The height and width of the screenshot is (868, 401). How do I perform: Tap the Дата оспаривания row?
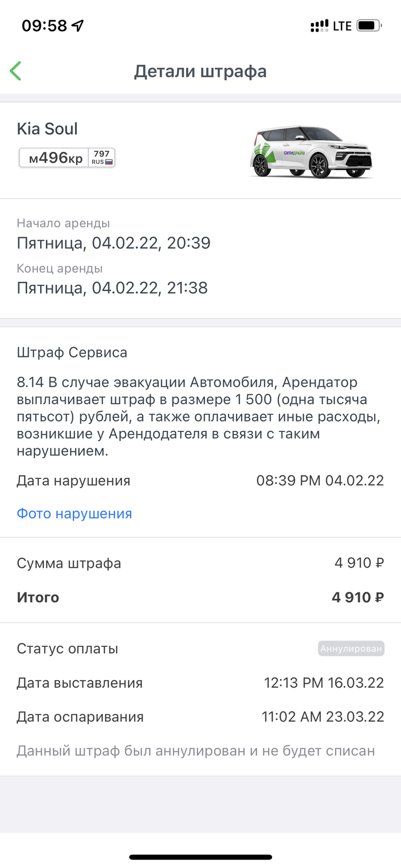[200, 717]
